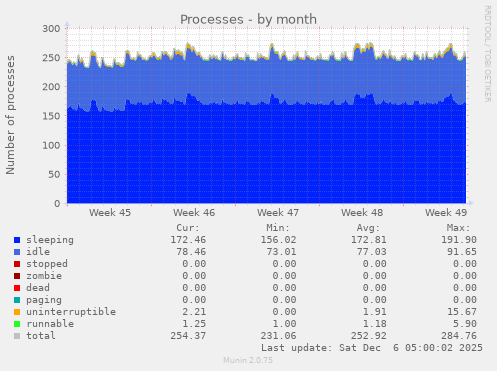Click idle minimum value 73.01
The height and width of the screenshot is (371, 497).
[x=281, y=252]
